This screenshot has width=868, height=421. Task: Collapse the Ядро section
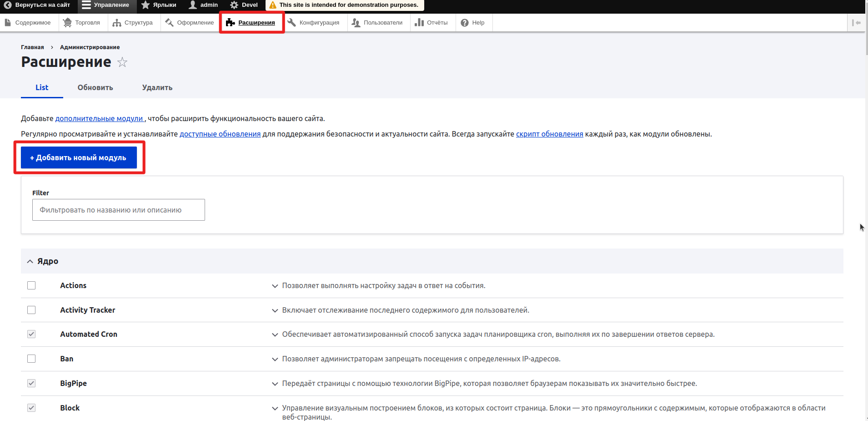[x=30, y=261]
